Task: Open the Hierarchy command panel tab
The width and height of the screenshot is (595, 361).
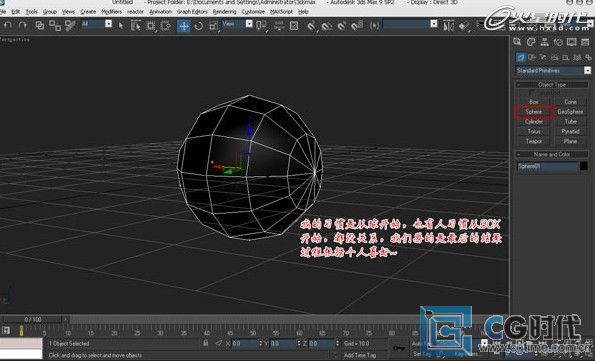Action: [545, 42]
